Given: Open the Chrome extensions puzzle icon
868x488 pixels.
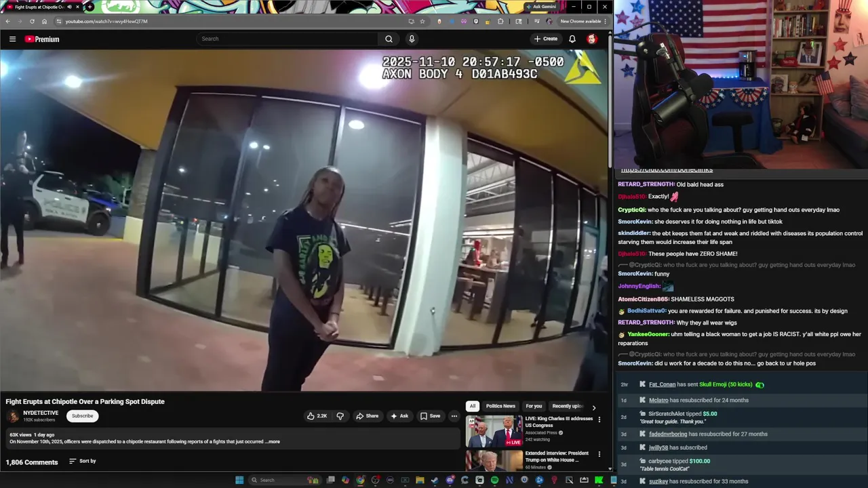Looking at the screenshot, I should [500, 21].
